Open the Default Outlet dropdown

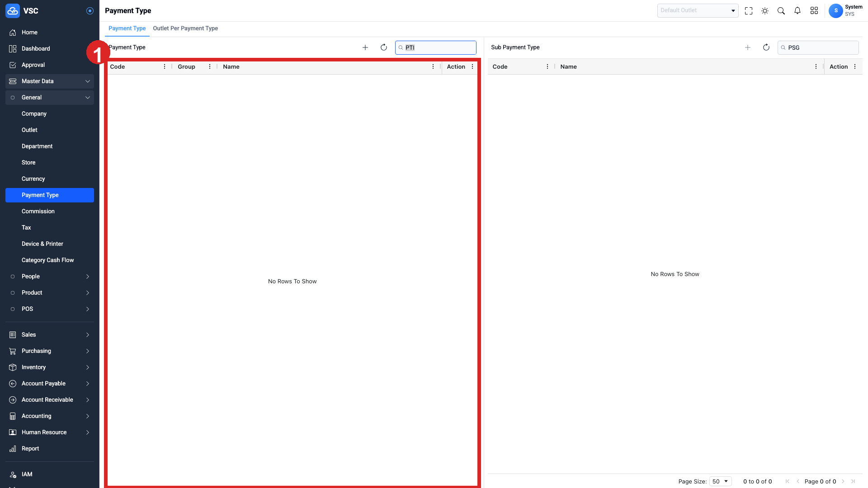pyautogui.click(x=698, y=10)
